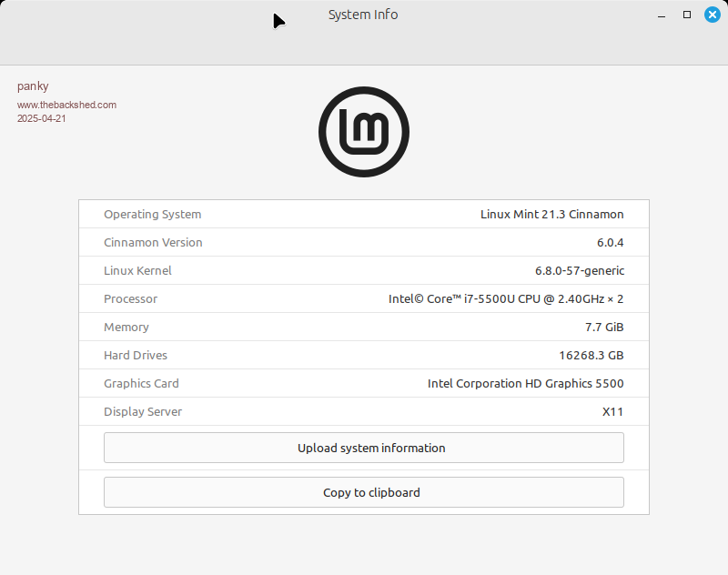Viewport: 728px width, 575px height.
Task: Click the Intel Corporation HD Graphics 5500 value
Action: point(525,384)
